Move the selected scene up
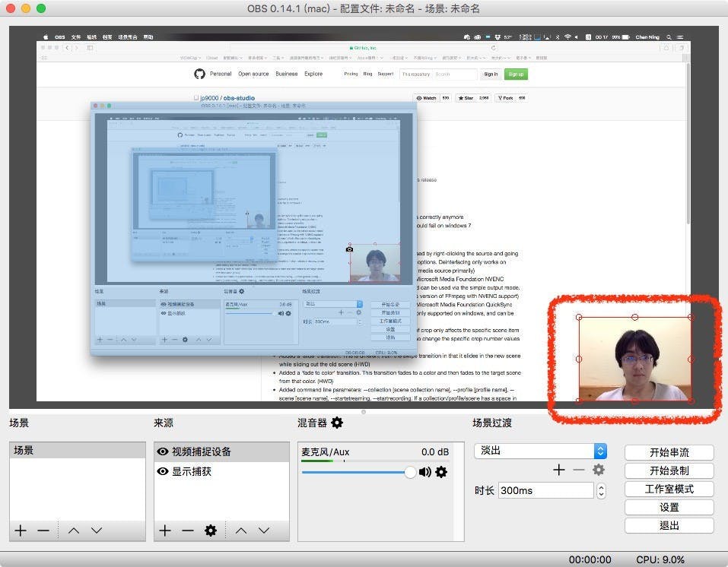 pos(74,531)
